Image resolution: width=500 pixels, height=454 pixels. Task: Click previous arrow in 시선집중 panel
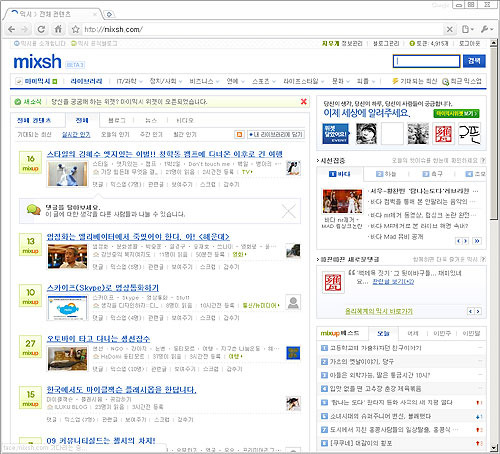[459, 241]
